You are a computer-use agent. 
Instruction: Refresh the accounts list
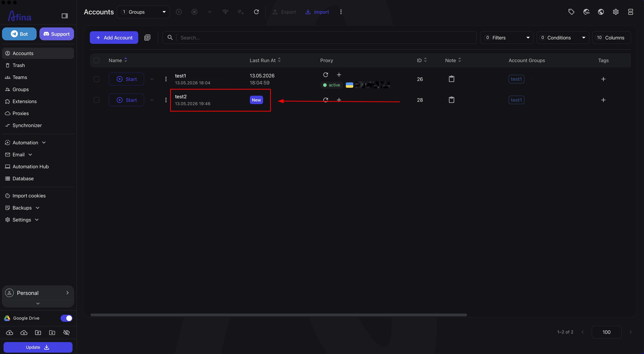[x=256, y=12]
